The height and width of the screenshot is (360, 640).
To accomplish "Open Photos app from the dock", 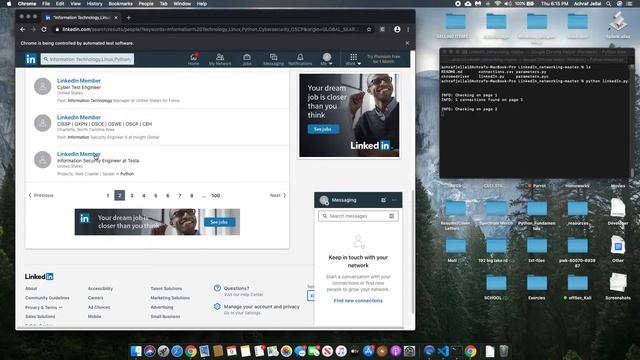I will coord(286,351).
